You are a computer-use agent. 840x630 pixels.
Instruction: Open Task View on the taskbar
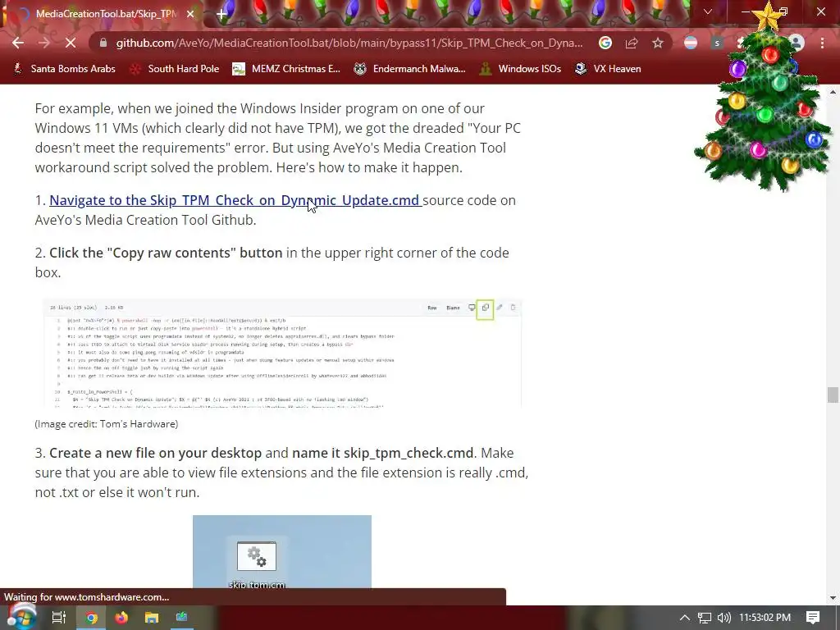pyautogui.click(x=58, y=618)
